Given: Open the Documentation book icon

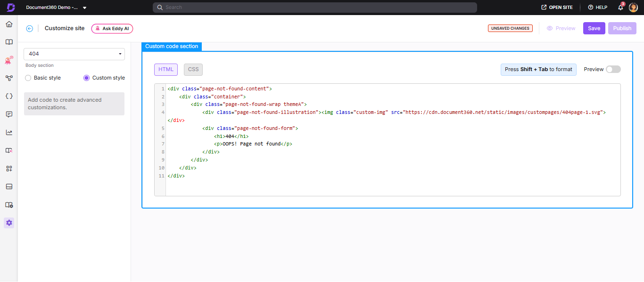Looking at the screenshot, I should [9, 42].
